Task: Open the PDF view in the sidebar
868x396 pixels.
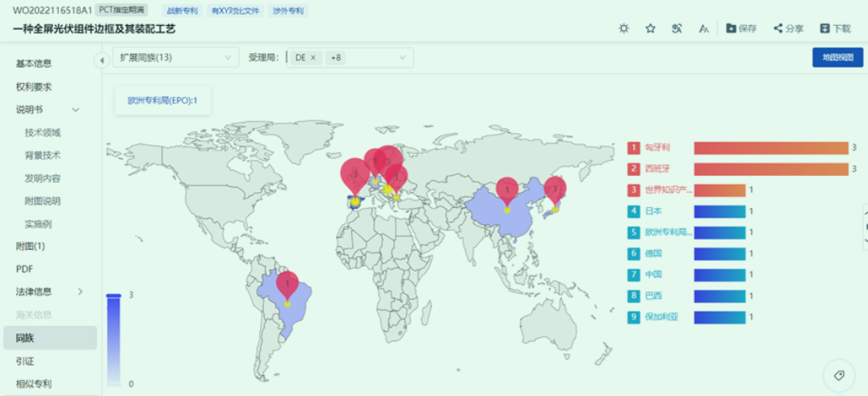Action: point(24,269)
